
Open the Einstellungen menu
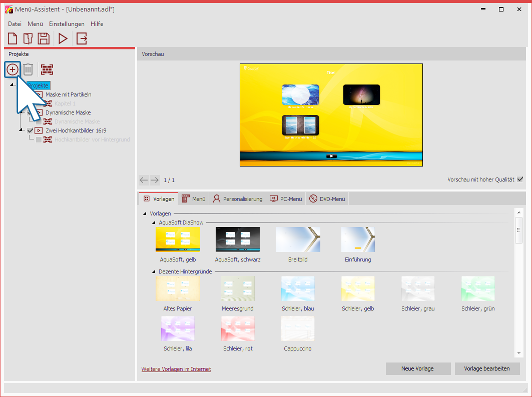(67, 24)
